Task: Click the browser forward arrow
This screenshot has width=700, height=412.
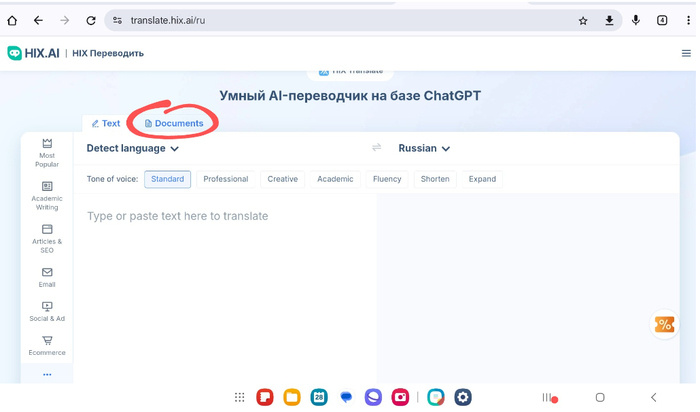Action: [x=65, y=21]
